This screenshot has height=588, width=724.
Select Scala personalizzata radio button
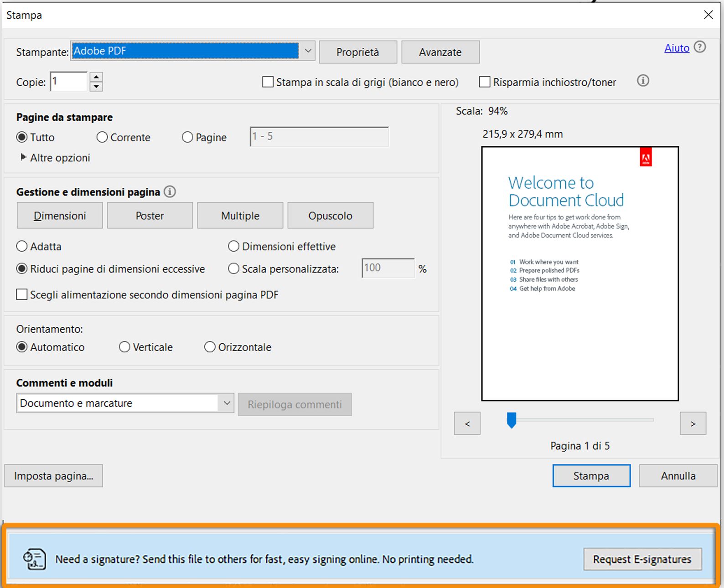click(233, 269)
